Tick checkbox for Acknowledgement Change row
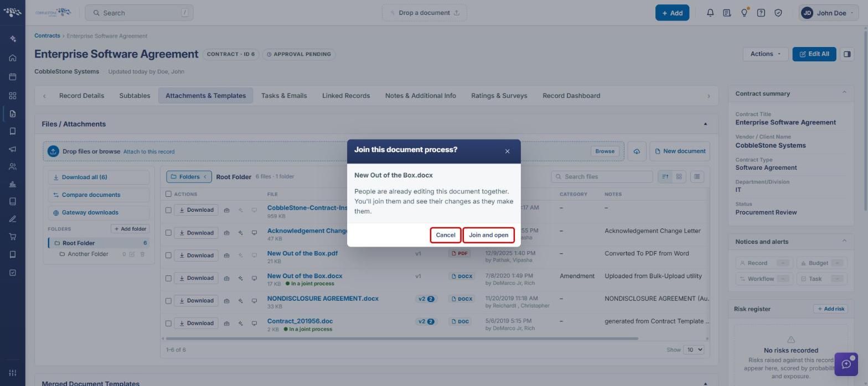This screenshot has width=868, height=386. click(x=168, y=233)
